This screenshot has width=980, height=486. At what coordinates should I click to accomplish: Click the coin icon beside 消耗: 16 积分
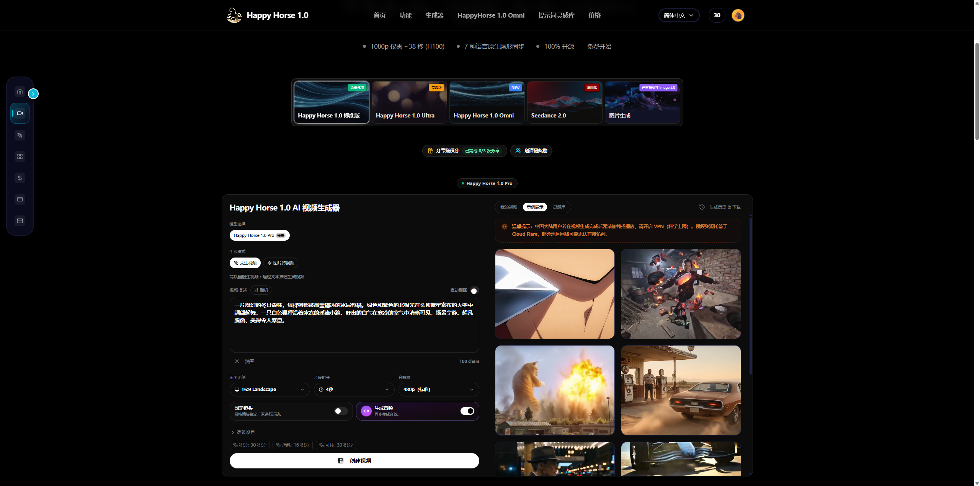tap(278, 445)
